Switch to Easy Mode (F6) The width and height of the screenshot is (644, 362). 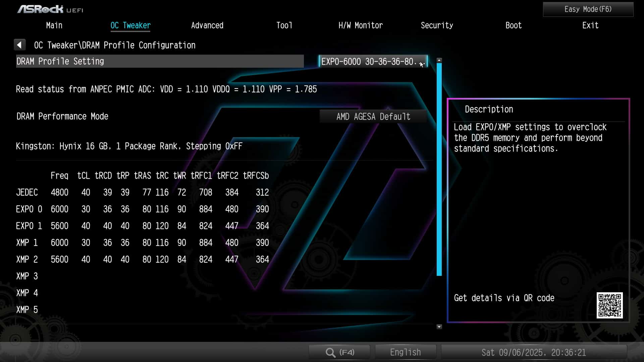click(x=588, y=9)
